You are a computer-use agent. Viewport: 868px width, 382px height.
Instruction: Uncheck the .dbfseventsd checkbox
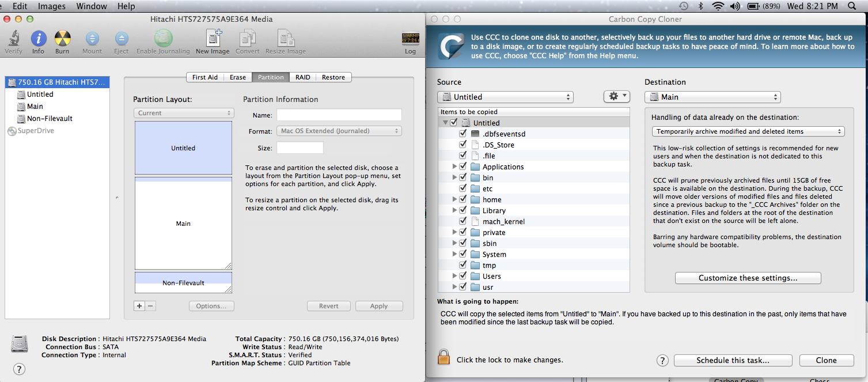[x=463, y=134]
